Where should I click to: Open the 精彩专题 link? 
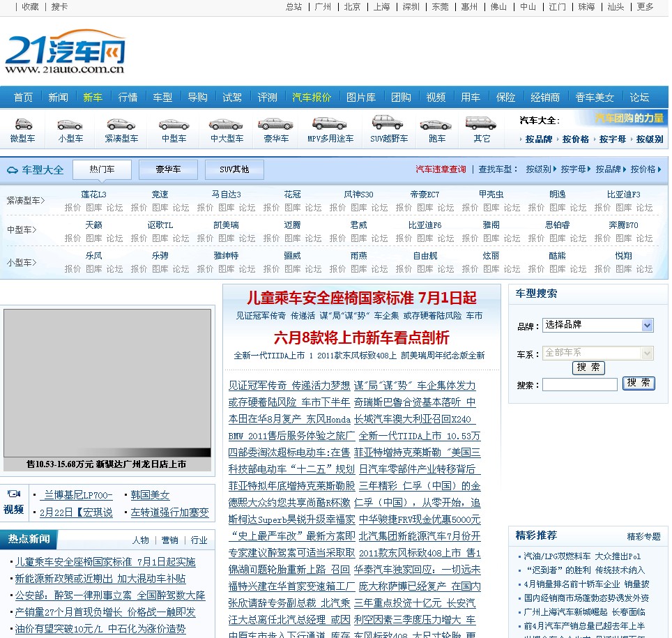(643, 536)
